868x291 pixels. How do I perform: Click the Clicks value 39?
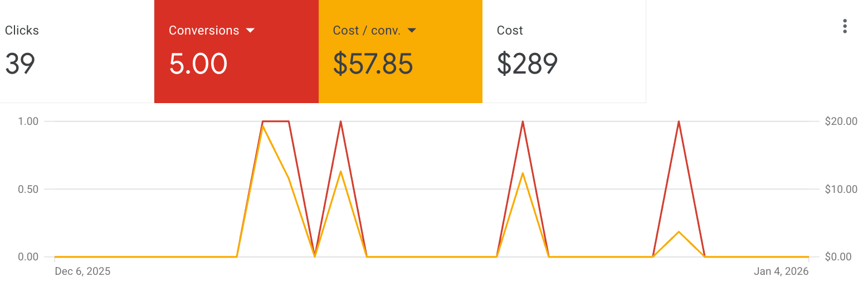pyautogui.click(x=20, y=64)
